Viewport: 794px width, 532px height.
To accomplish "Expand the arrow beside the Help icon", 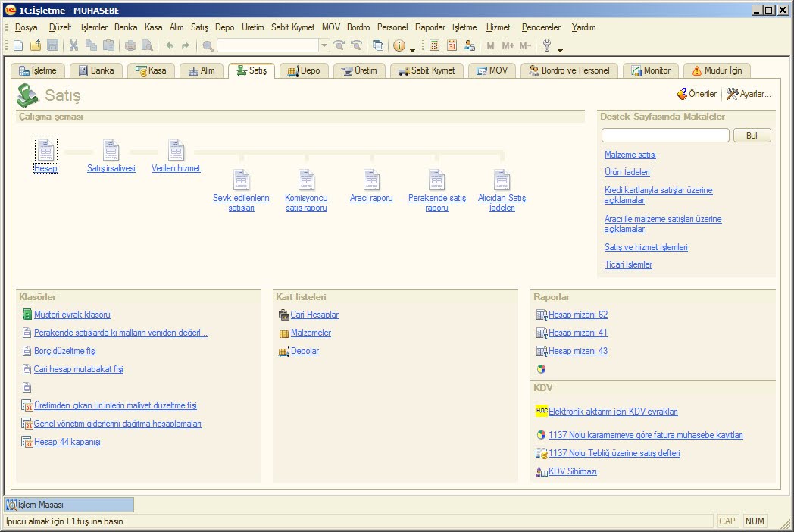I will tap(412, 50).
